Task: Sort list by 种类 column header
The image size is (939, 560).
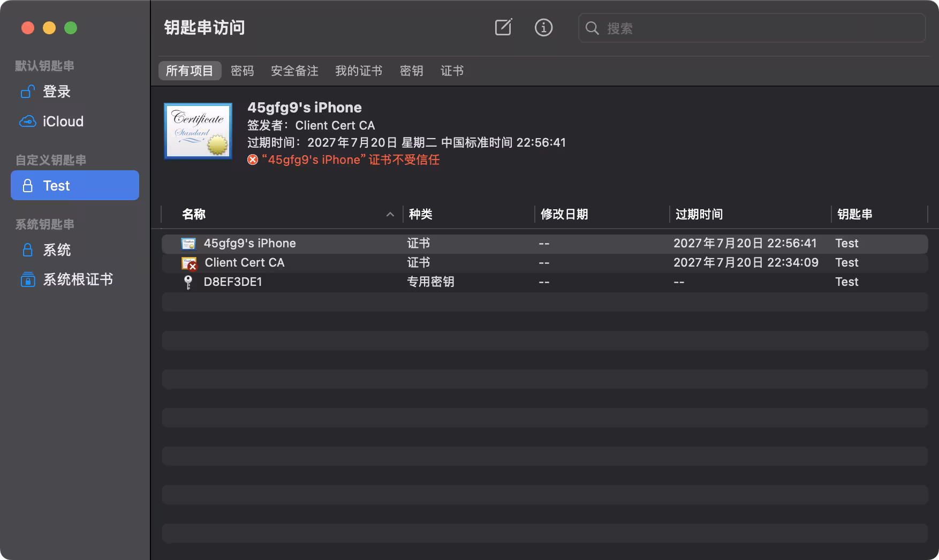Action: click(x=421, y=215)
